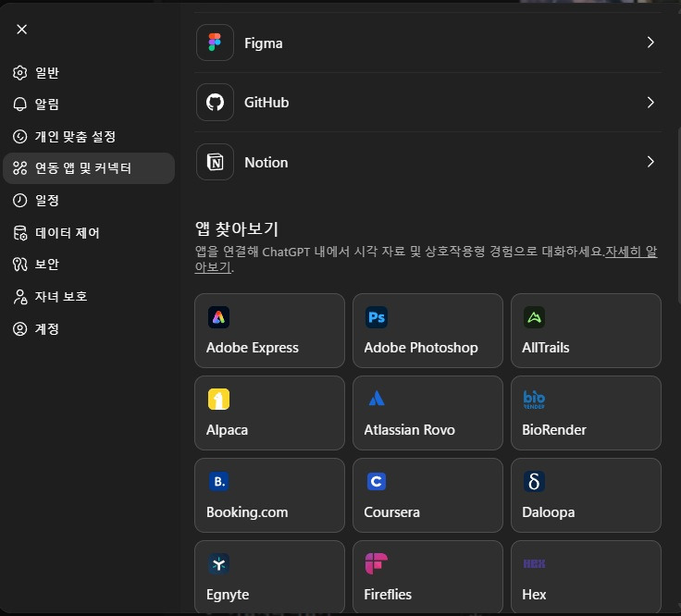This screenshot has height=616, width=681.
Task: Click the Notion connector name
Action: pos(266,163)
